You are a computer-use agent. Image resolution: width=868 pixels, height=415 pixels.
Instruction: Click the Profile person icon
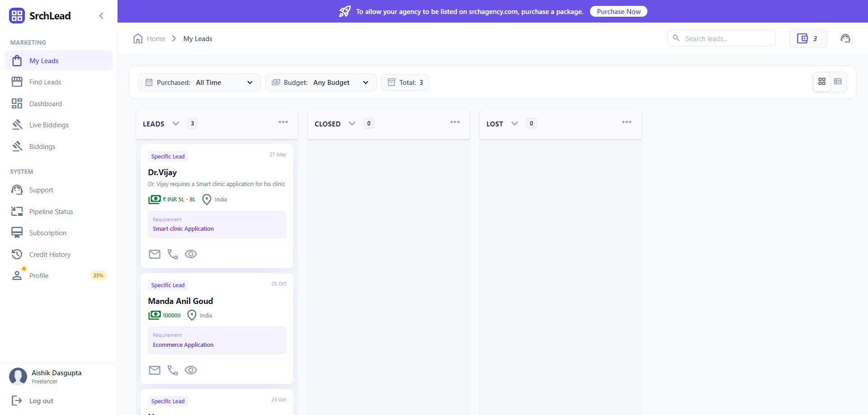point(17,275)
